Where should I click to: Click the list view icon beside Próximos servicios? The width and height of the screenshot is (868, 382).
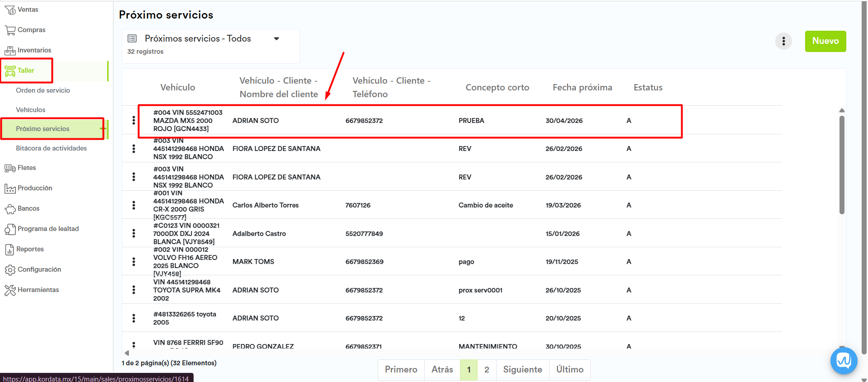click(132, 38)
